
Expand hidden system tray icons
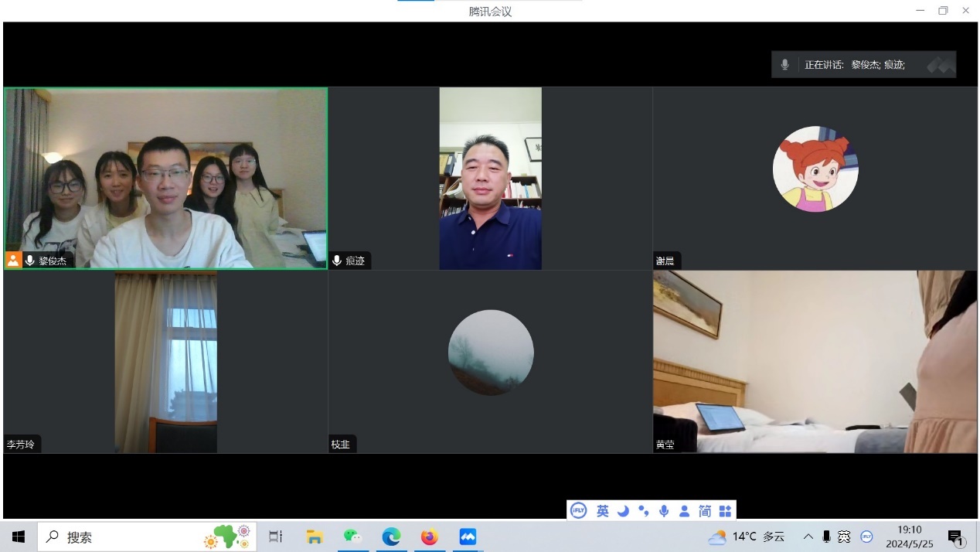(x=808, y=537)
